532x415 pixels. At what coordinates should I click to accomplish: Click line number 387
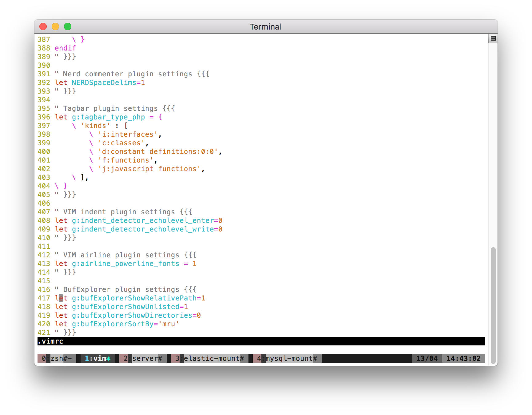44,39
